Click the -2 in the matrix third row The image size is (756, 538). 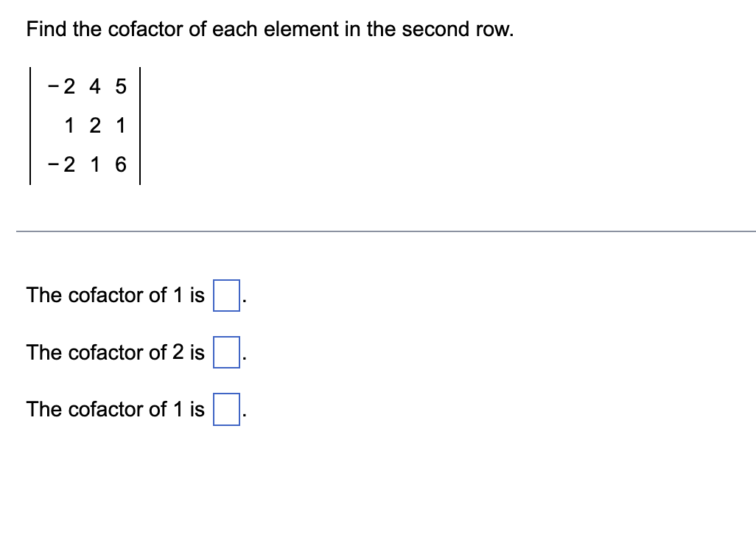click(x=62, y=165)
